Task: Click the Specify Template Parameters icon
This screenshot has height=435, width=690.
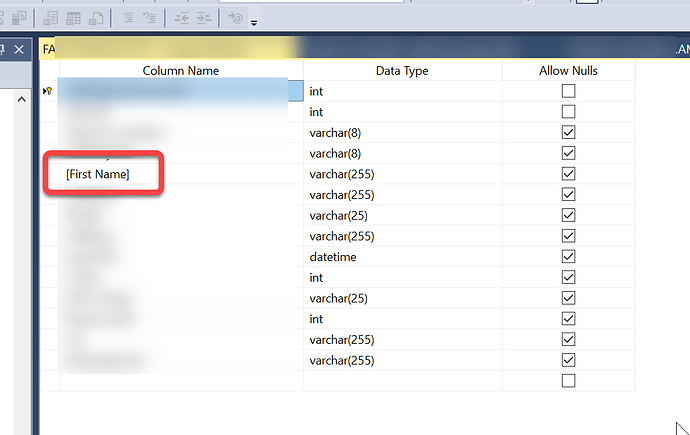Action: click(235, 18)
